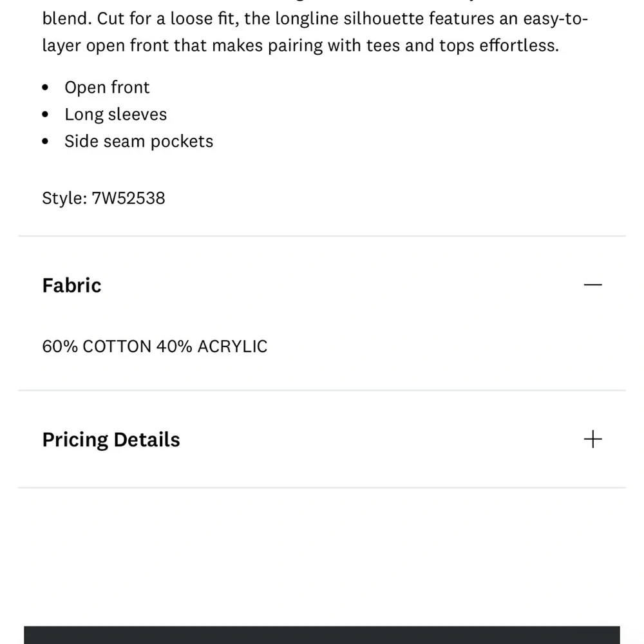Expand Pricing Details with plus icon

click(x=592, y=439)
